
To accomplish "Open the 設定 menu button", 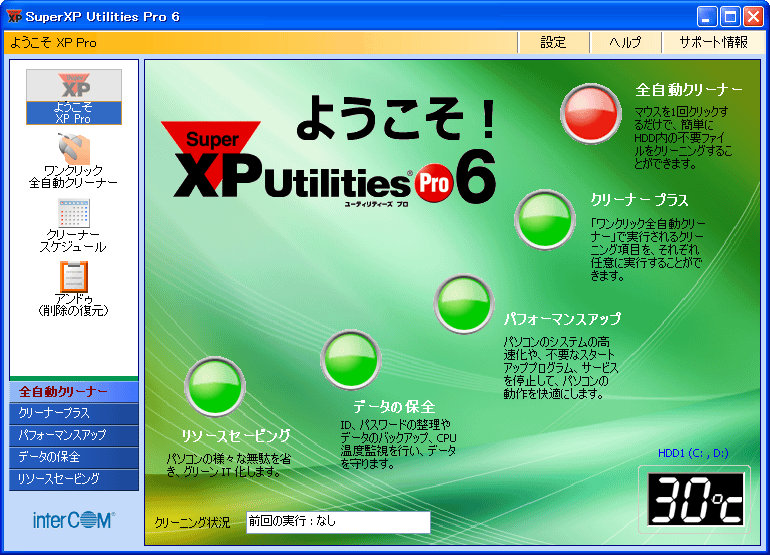I will click(x=553, y=43).
